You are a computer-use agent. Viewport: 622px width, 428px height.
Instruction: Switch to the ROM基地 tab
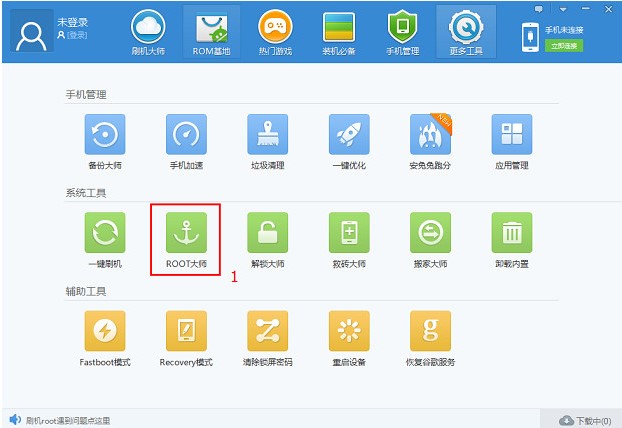pos(212,32)
